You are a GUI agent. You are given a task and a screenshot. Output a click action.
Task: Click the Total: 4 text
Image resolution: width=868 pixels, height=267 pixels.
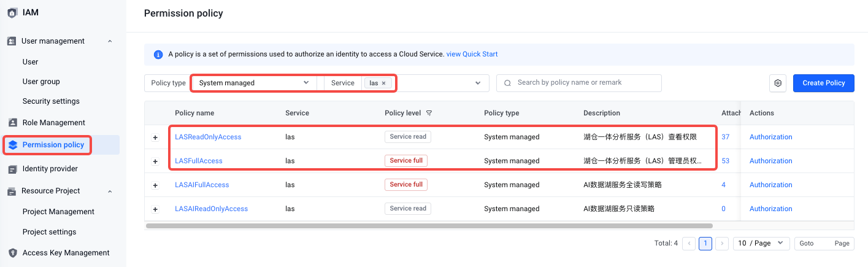pos(666,244)
